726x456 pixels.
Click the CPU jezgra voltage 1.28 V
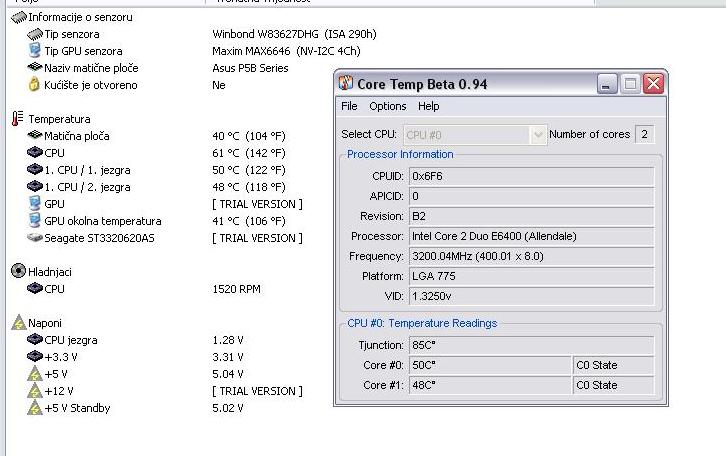227,340
